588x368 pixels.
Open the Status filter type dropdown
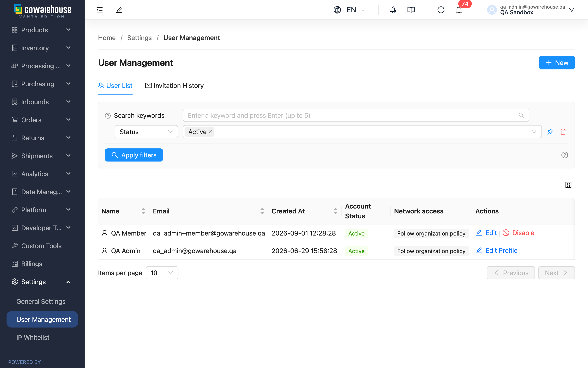pyautogui.click(x=146, y=132)
